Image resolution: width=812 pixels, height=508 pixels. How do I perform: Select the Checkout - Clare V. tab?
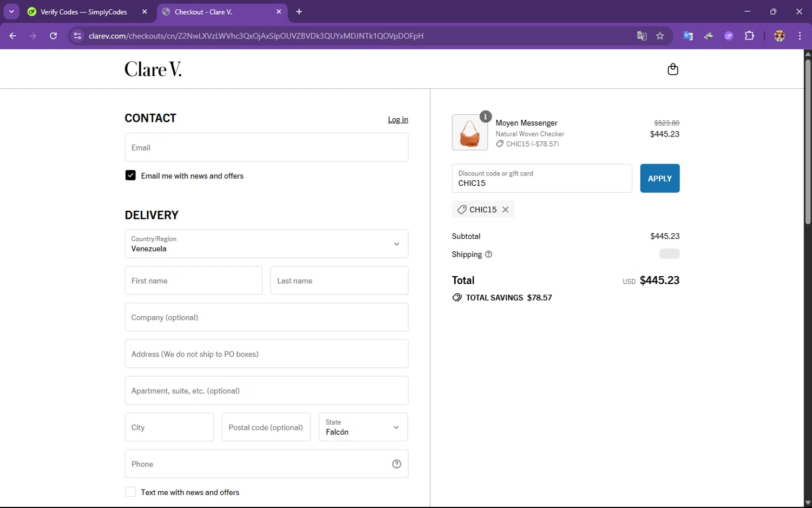(222, 12)
